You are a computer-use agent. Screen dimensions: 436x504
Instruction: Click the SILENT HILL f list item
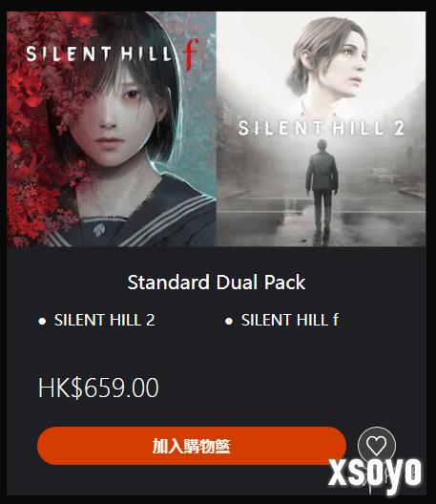[x=290, y=320]
